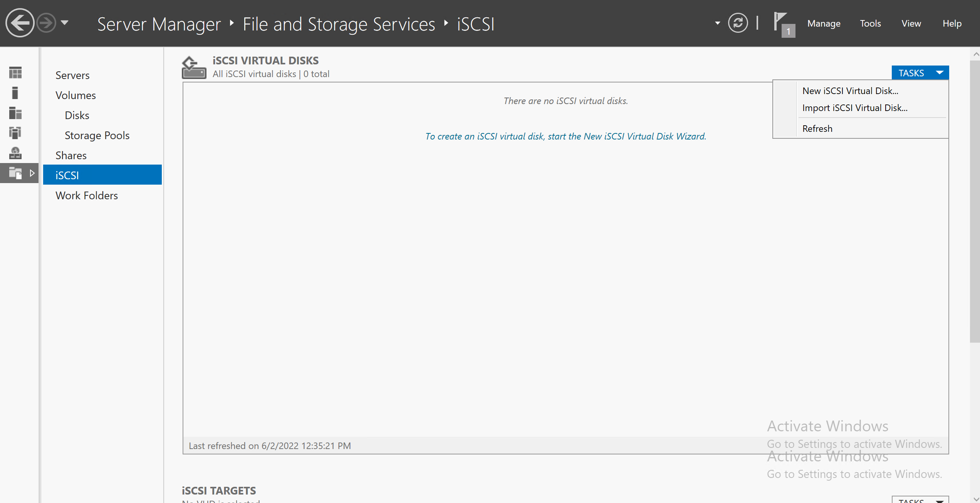
Task: Choose New iSCSI Virtual Disk menu entry
Action: pos(850,91)
